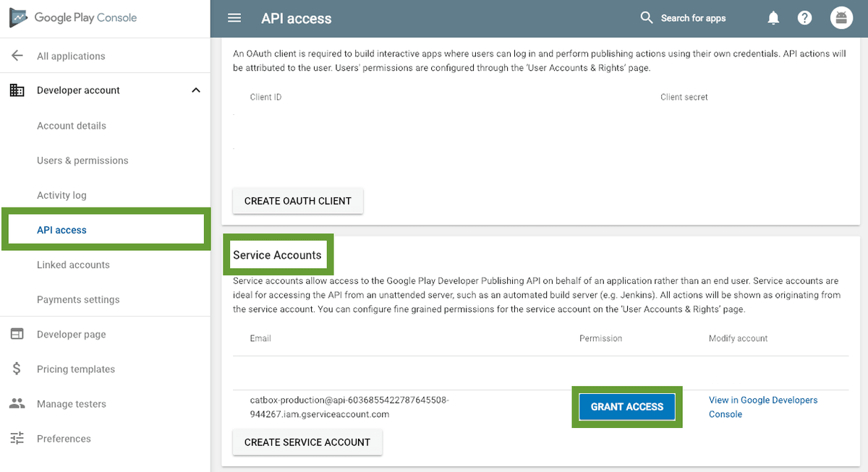The width and height of the screenshot is (868, 472).
Task: Click the Pricing templates dollar icon
Action: 17,369
